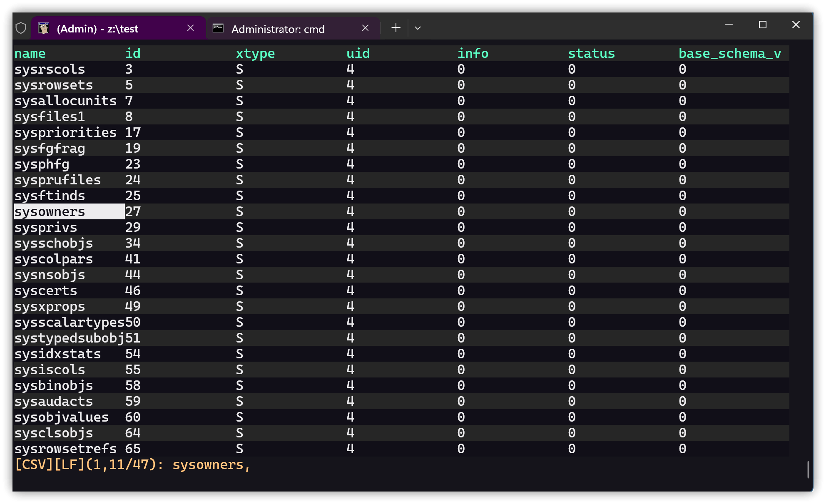Select the 'sysallocunits' name cell
Screen dimensions: 826x504
click(65, 101)
